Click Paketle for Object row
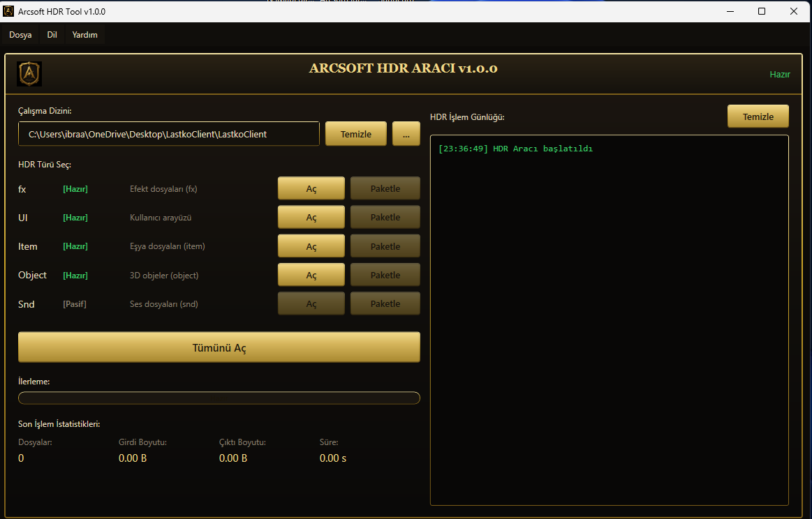This screenshot has width=812, height=519. pos(385,275)
